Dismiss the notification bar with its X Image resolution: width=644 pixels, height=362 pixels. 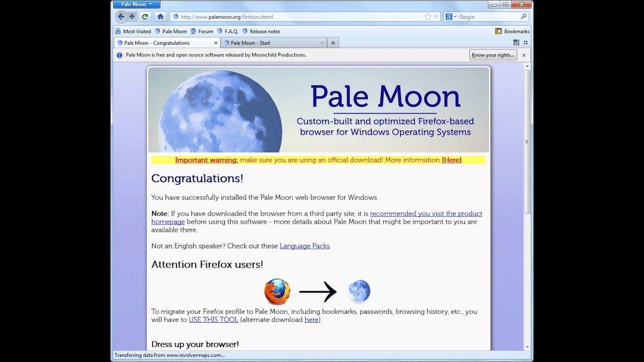524,55
